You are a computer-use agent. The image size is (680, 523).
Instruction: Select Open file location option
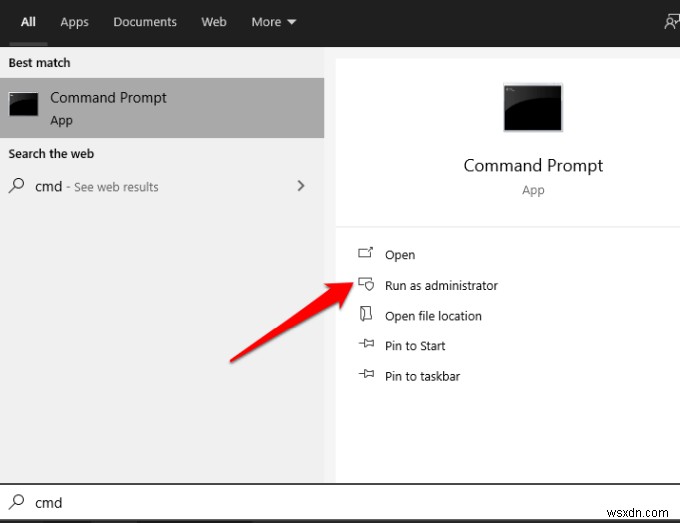(433, 316)
